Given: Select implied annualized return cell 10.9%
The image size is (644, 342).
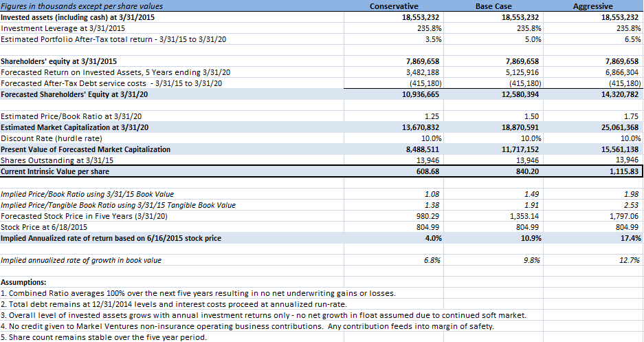Looking at the screenshot, I should 531,238.
